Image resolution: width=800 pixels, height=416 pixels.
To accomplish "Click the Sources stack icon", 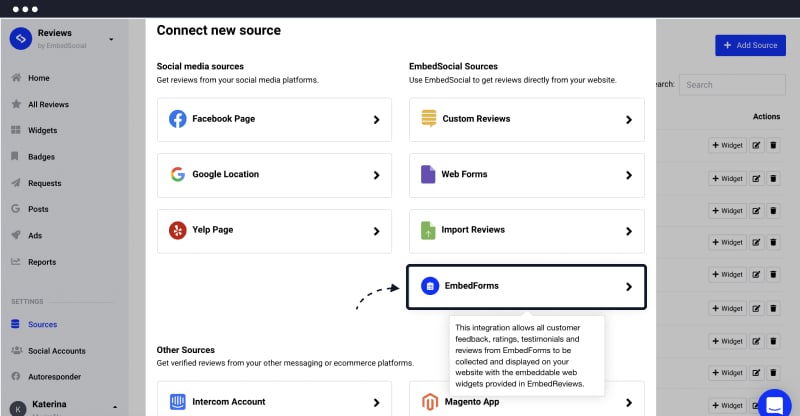I will tap(15, 324).
